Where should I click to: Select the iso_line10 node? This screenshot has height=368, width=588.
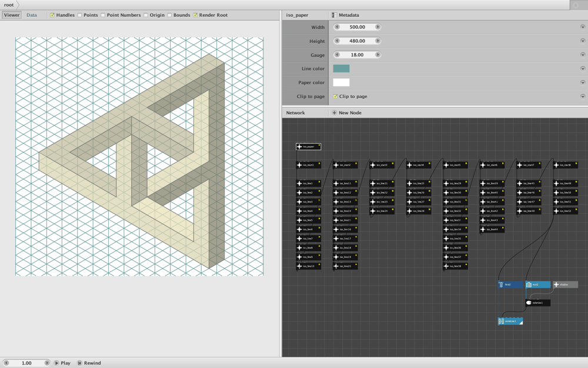(x=309, y=266)
